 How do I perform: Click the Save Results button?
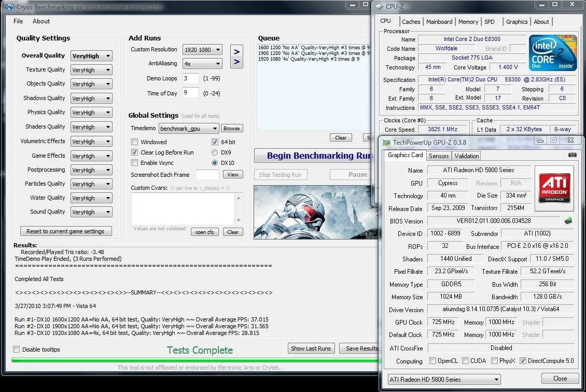(x=360, y=348)
